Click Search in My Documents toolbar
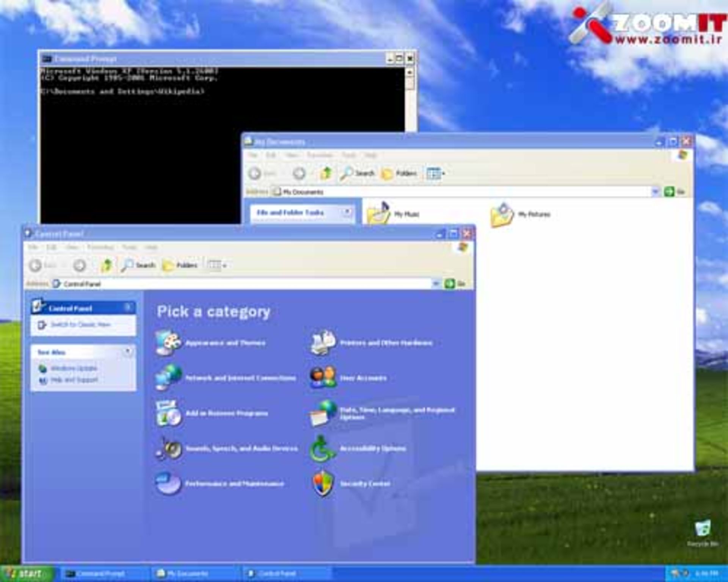The image size is (728, 582). click(x=358, y=174)
